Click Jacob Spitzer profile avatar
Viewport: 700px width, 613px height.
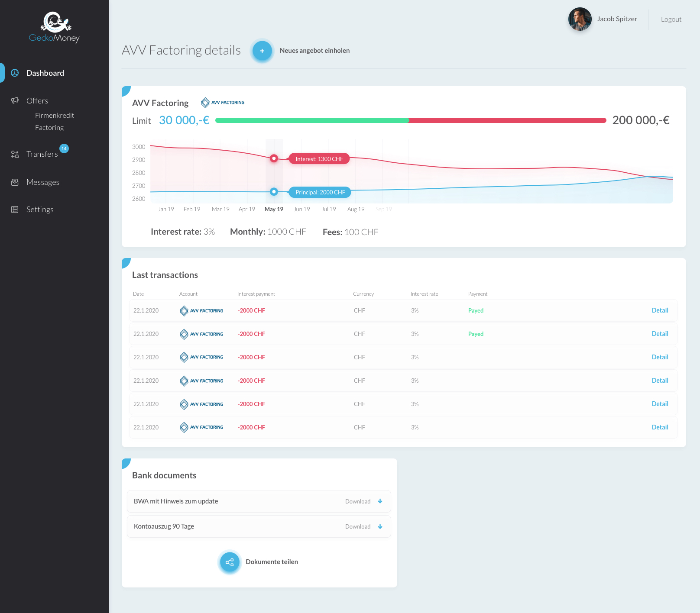[580, 19]
